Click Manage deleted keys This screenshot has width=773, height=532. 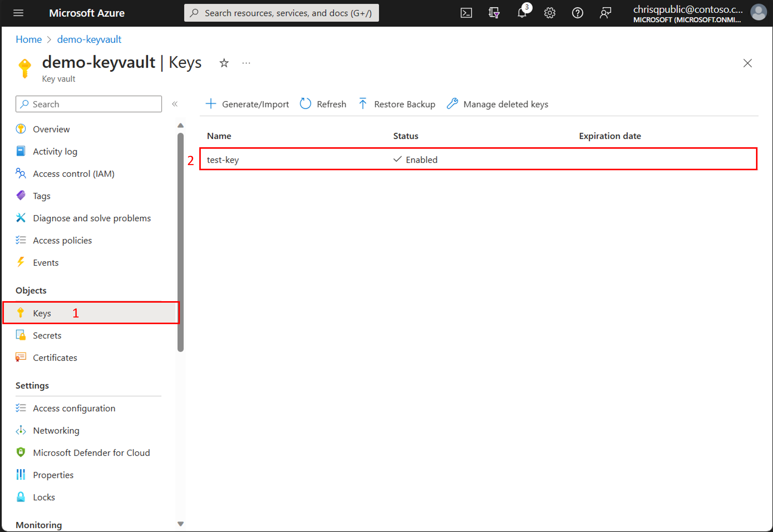tap(497, 104)
